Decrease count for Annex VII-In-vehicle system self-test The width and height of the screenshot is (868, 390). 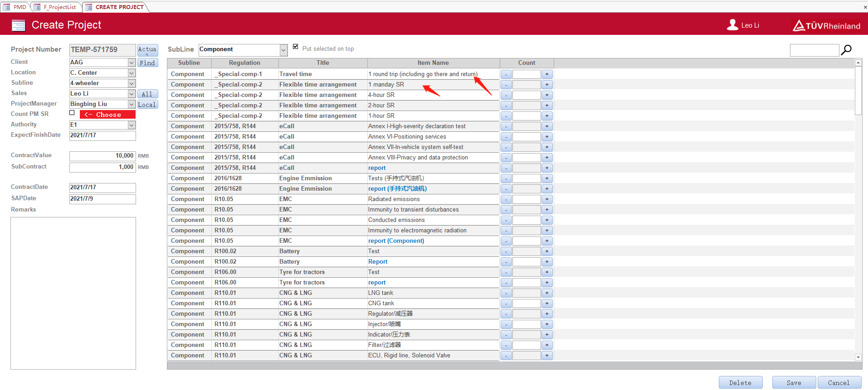click(x=506, y=147)
